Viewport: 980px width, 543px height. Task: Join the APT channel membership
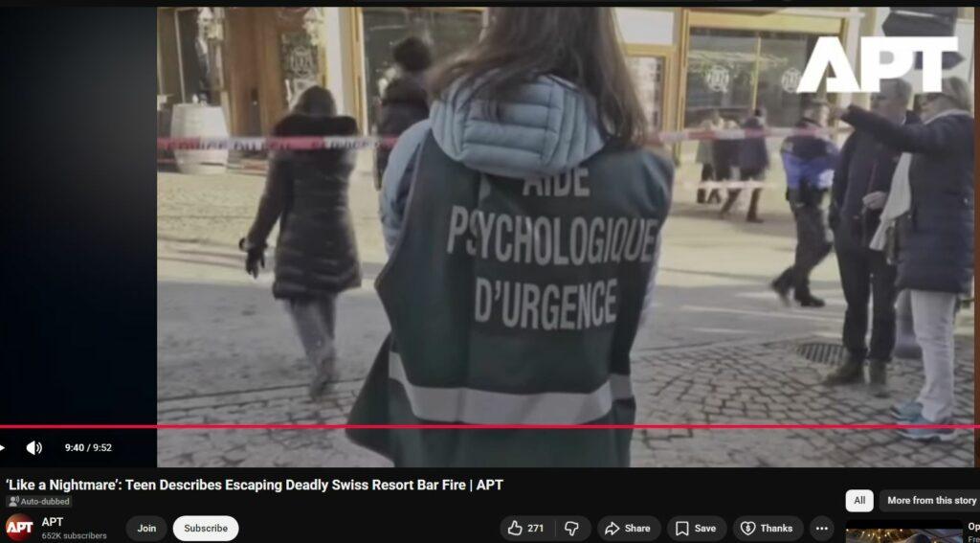point(146,528)
